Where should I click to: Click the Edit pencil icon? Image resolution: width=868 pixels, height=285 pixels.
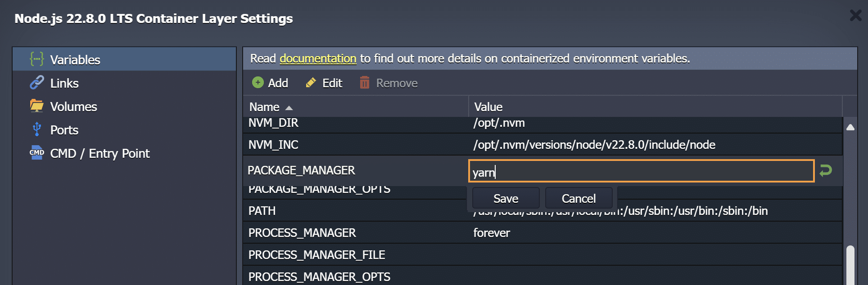[311, 83]
